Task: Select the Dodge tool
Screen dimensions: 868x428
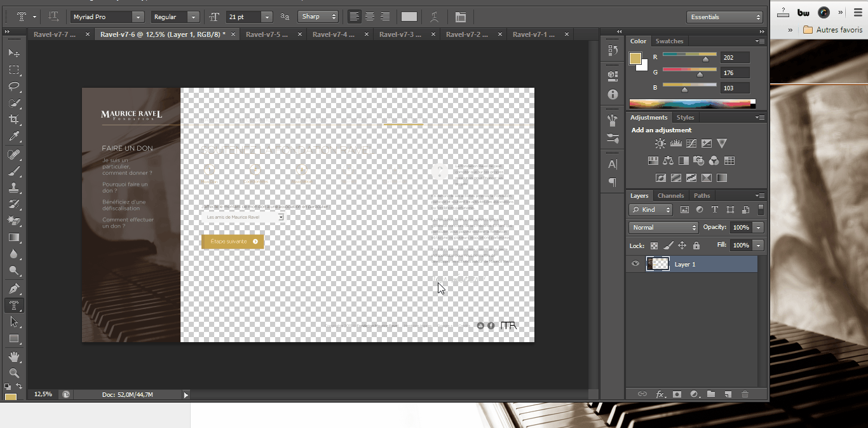Action: [14, 270]
